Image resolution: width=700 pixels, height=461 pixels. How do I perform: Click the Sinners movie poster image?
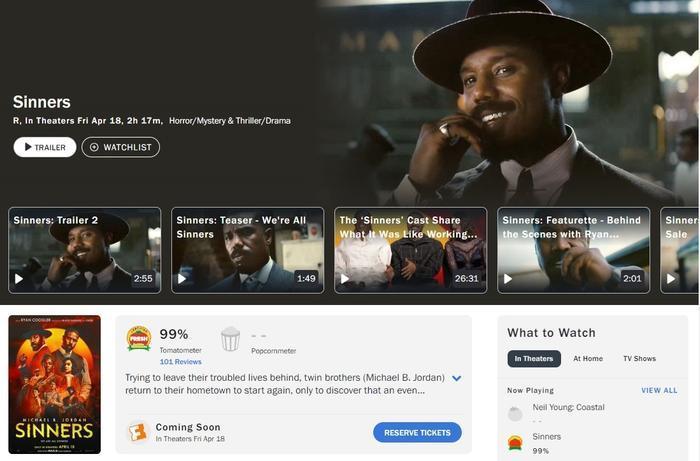54,384
